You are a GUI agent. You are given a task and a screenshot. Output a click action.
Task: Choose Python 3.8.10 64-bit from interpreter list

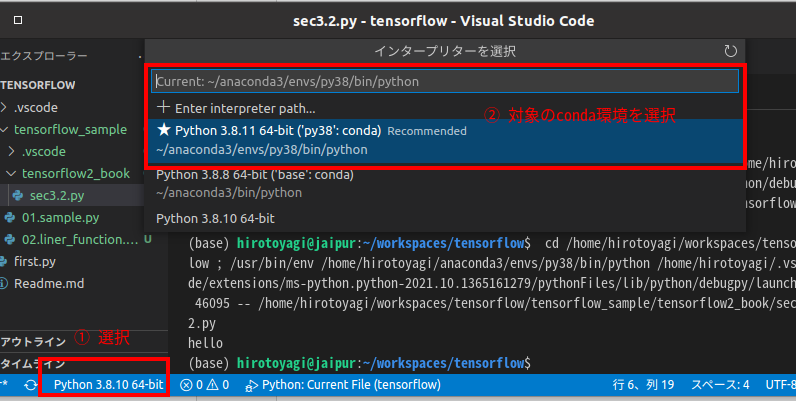215,217
